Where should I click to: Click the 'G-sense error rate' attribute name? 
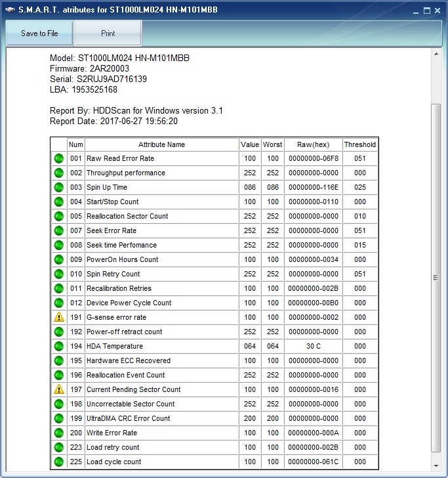pos(116,317)
